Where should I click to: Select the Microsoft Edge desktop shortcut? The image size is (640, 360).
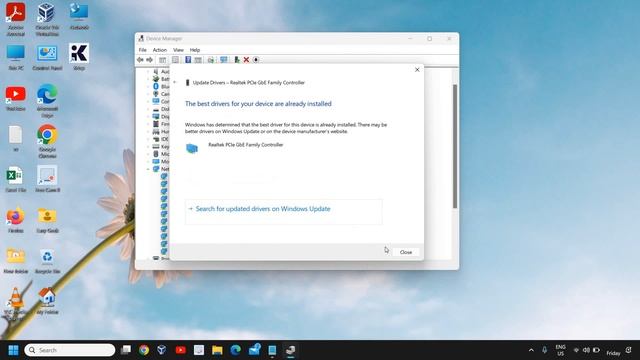point(47,101)
